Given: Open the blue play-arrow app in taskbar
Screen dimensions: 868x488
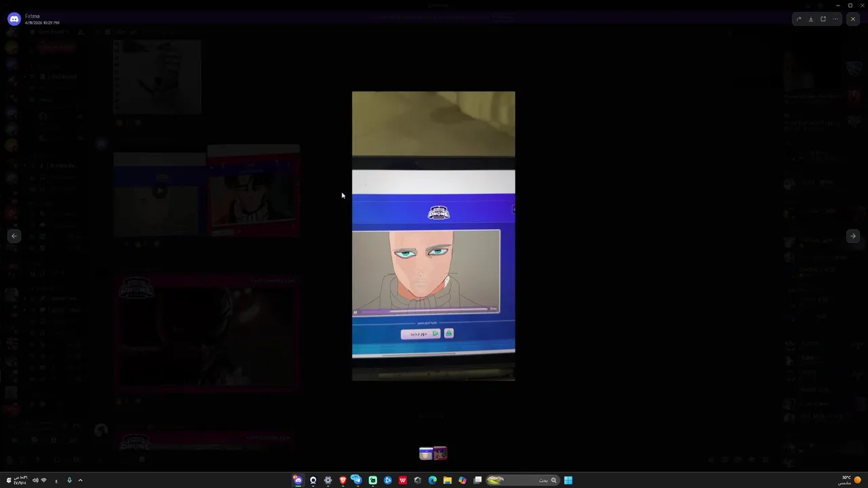Looking at the screenshot, I should point(388,480).
